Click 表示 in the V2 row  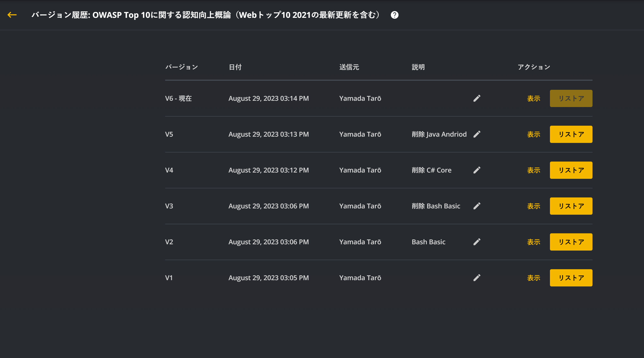tap(534, 242)
